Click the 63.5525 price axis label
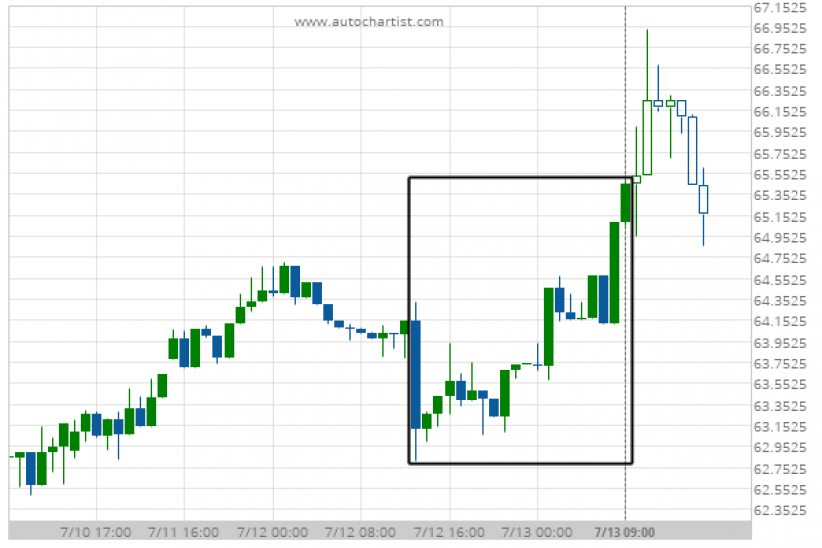Viewport: 822px width, 548px height. point(780,384)
